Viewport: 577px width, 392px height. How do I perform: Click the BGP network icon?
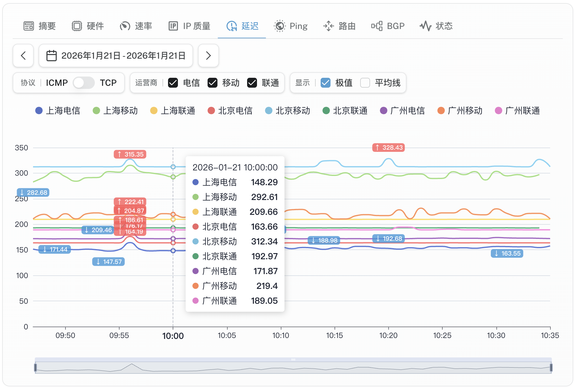377,26
